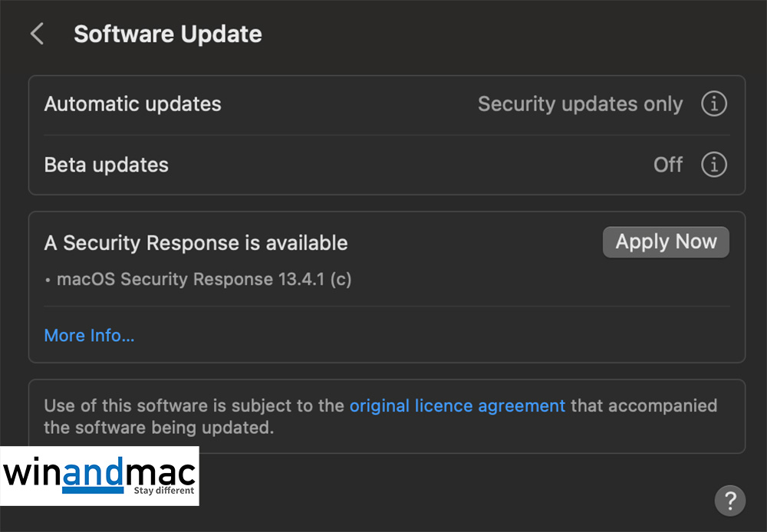Click the Software Update page title
767x532 pixels.
pyautogui.click(x=167, y=34)
